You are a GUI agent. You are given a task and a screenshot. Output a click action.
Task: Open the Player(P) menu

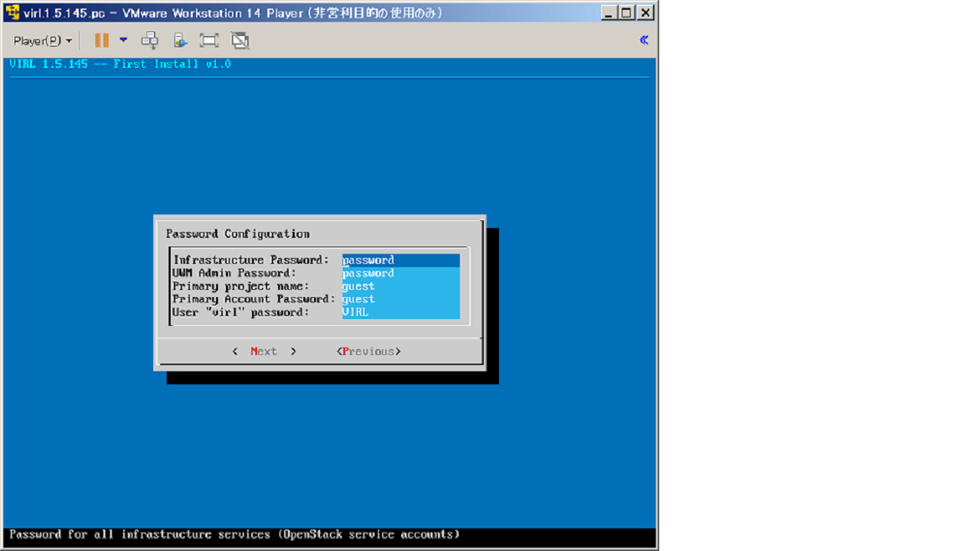point(43,41)
